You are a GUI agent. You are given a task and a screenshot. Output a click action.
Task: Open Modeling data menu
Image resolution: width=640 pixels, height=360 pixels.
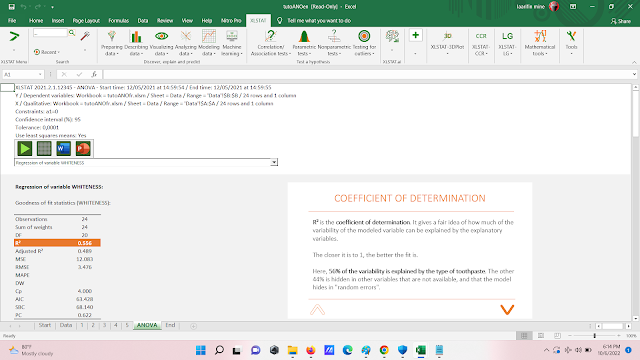tap(209, 43)
